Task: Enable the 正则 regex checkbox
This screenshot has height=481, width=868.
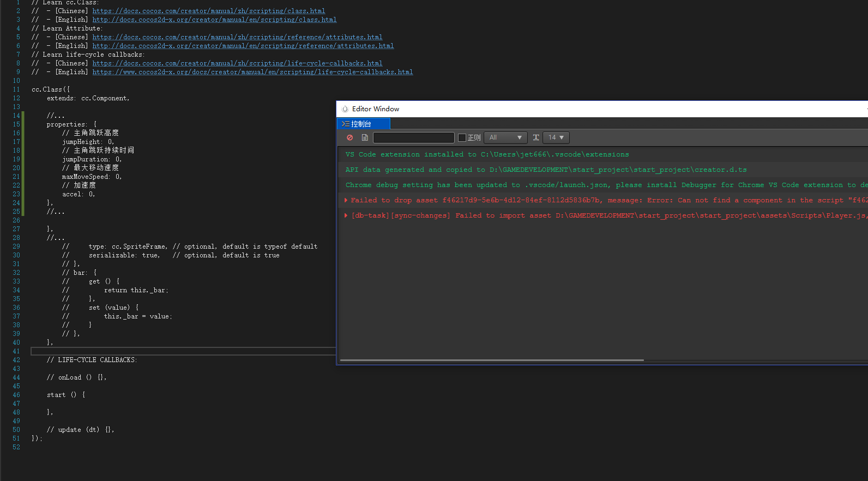Action: coord(462,137)
